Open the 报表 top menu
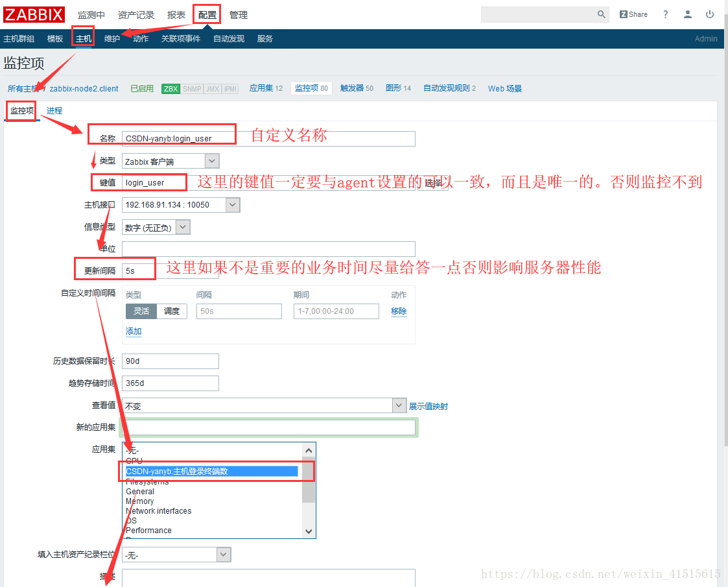The height and width of the screenshot is (587, 728). click(x=176, y=15)
